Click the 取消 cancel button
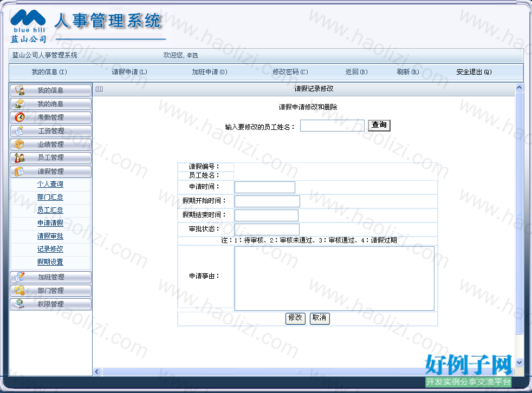The height and width of the screenshot is (393, 532). [320, 318]
